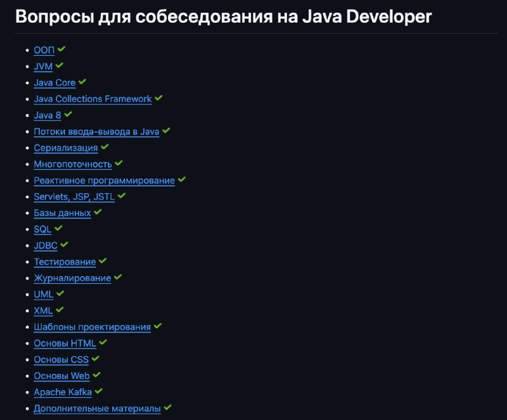Open the Apache Kafka link
Image resolution: width=507 pixels, height=420 pixels.
click(x=63, y=392)
